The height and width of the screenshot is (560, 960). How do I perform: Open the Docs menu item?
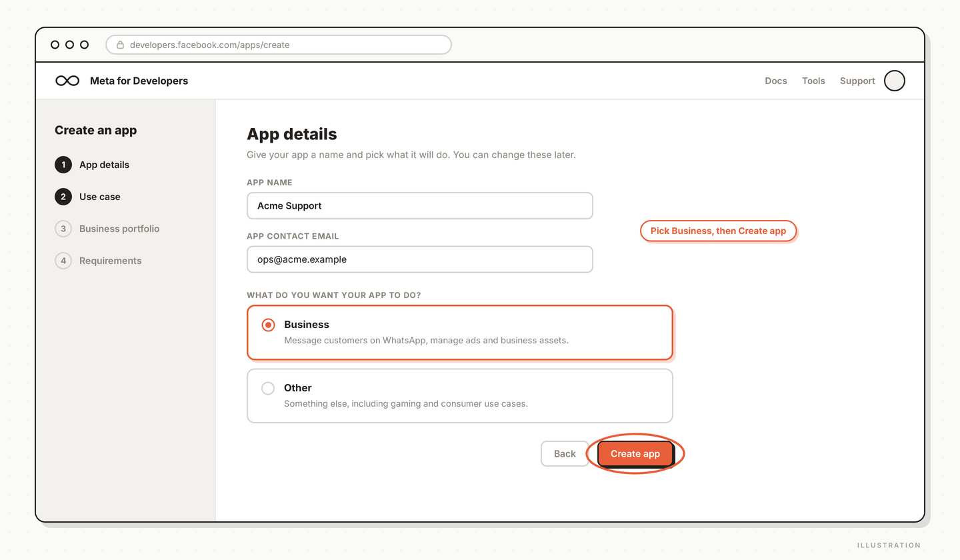776,81
